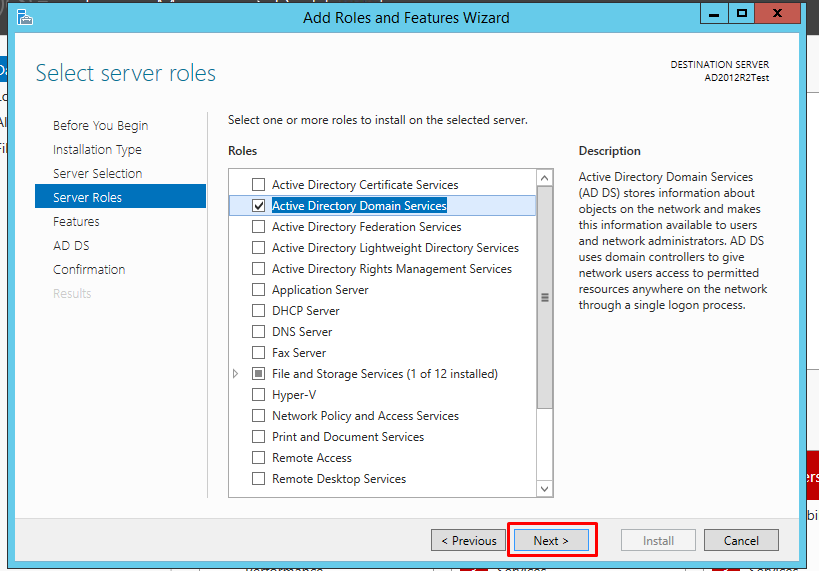819x571 pixels.
Task: Jump to the Features step
Action: (76, 222)
